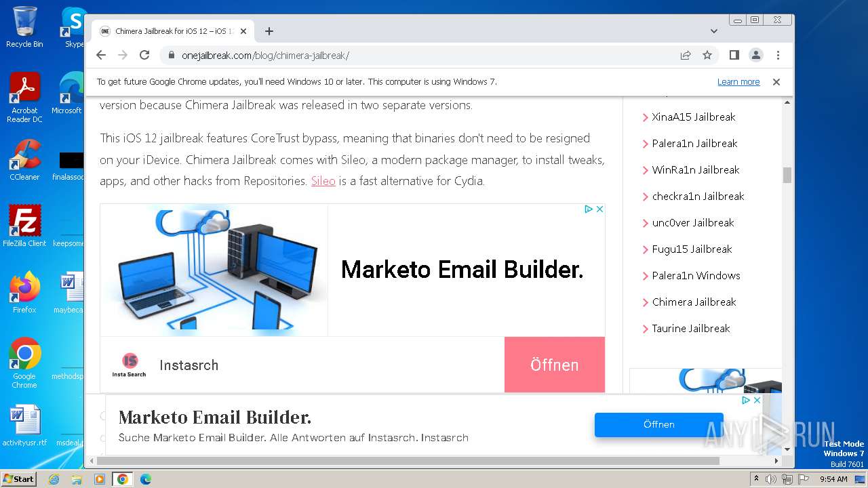Viewport: 868px width, 488px height.
Task: Select the Chimera Jailbreak for iOS 12 tab
Action: 173,31
